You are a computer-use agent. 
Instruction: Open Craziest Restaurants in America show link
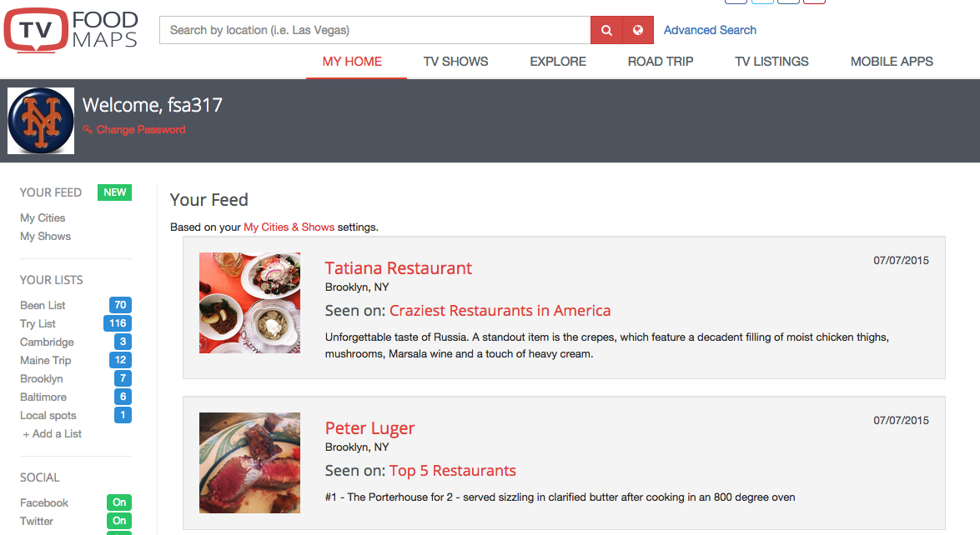pyautogui.click(x=500, y=310)
